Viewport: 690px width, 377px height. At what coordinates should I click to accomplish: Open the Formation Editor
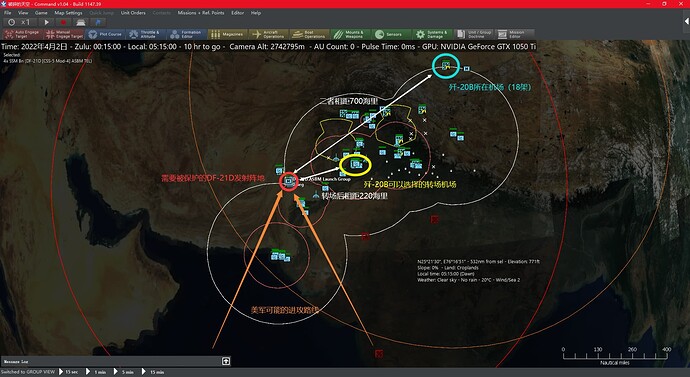[x=187, y=34]
